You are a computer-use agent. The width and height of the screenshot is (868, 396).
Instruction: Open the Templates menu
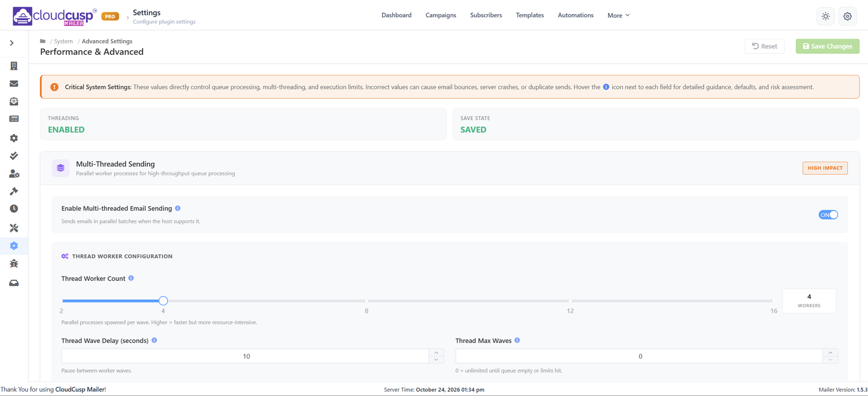530,15
